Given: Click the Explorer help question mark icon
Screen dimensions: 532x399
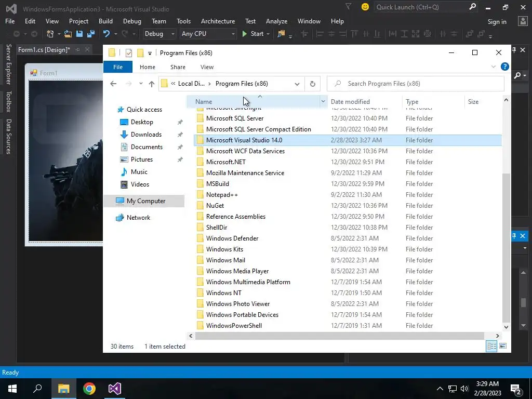Looking at the screenshot, I should click(504, 67).
